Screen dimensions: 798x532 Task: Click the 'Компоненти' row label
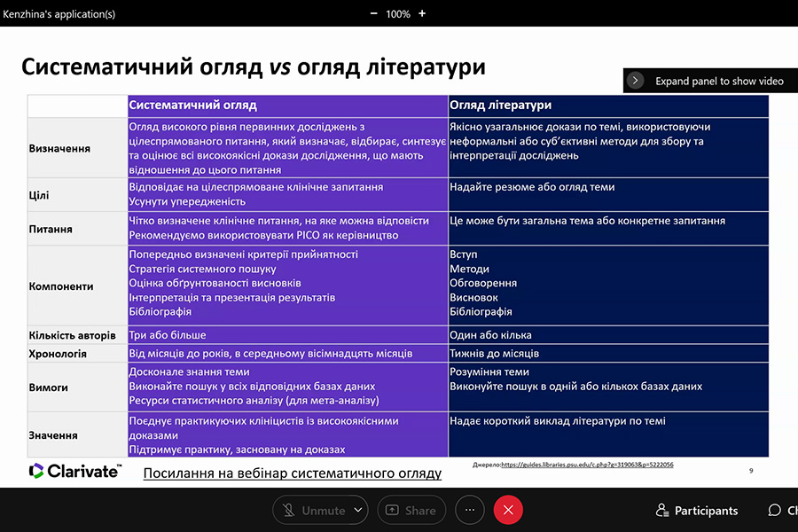(61, 286)
